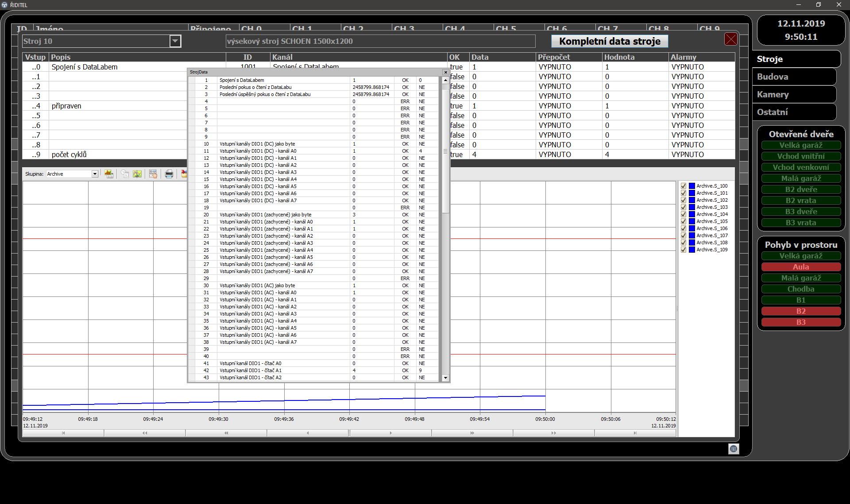Viewport: 850px width, 504px height.
Task: Click the red Aula motion indicator
Action: point(800,267)
